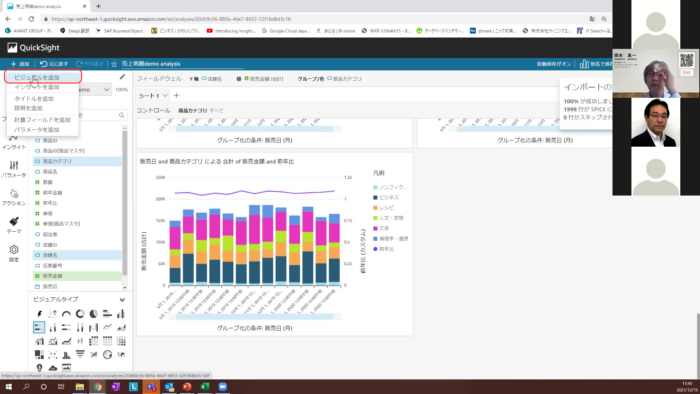
Task: Open the 商品カテゴリ control filter
Action: point(200,111)
